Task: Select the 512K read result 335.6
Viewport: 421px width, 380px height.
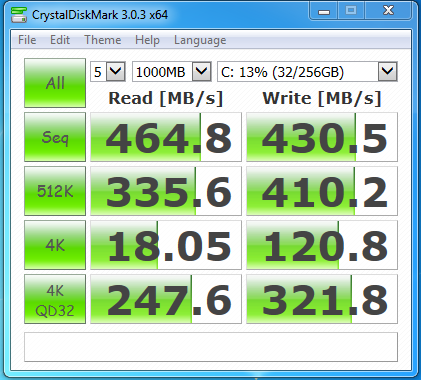Action: tap(166, 191)
